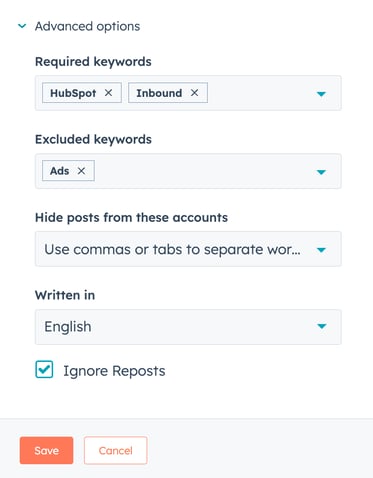Open the Required keywords dropdown arrow
373x478 pixels.
pos(321,94)
